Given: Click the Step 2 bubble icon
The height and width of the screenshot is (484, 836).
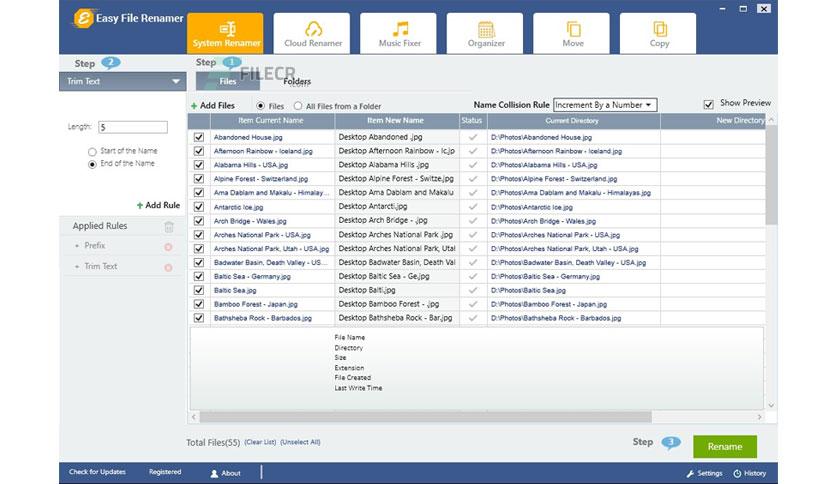Looking at the screenshot, I should (x=110, y=63).
